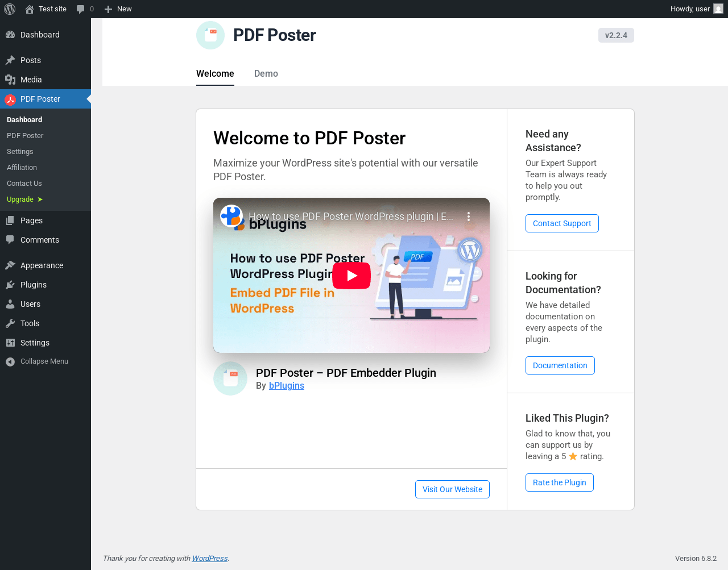Click the Appearance paintbrush icon
This screenshot has width=728, height=570.
[x=10, y=265]
